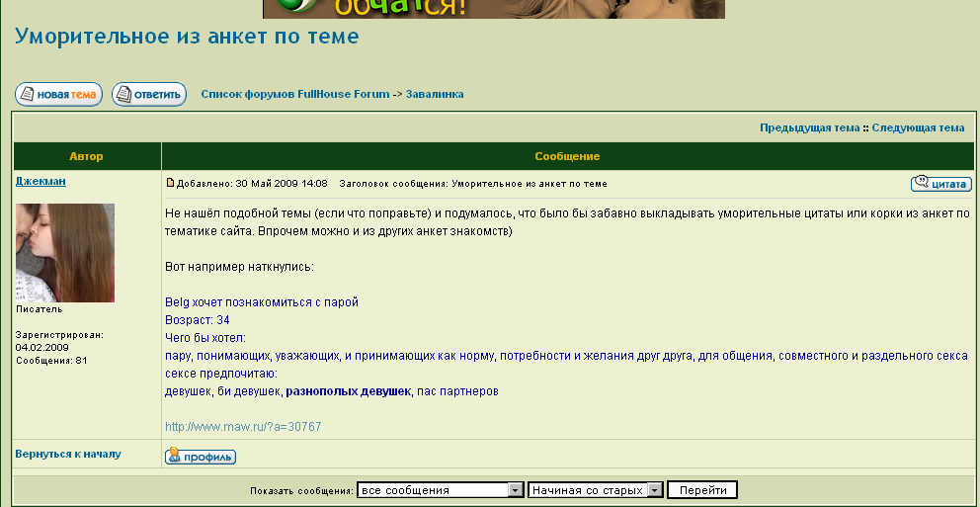Go to Следующая тема
Screen dimensions: 980x507
pyautogui.click(x=918, y=127)
